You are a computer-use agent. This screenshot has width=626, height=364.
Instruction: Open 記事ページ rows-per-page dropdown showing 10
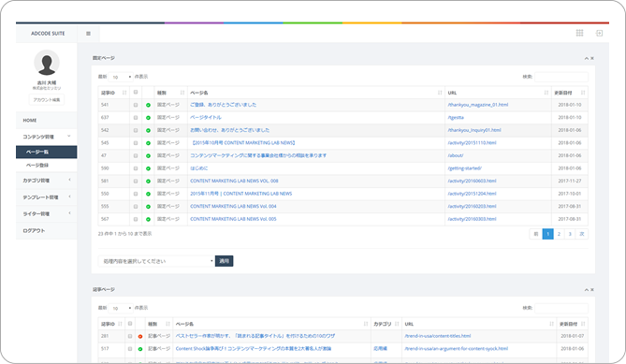tap(121, 308)
